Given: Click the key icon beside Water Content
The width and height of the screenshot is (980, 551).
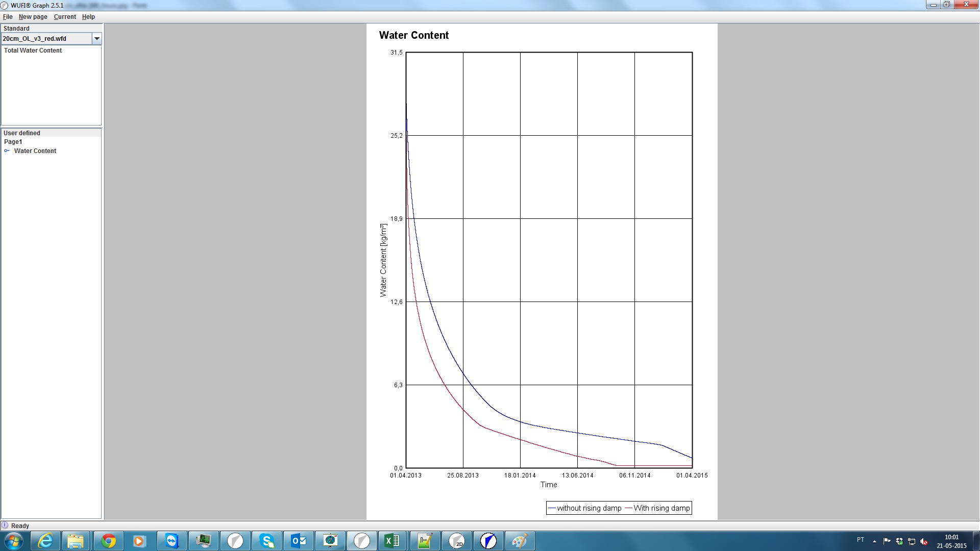Looking at the screenshot, I should tap(8, 151).
